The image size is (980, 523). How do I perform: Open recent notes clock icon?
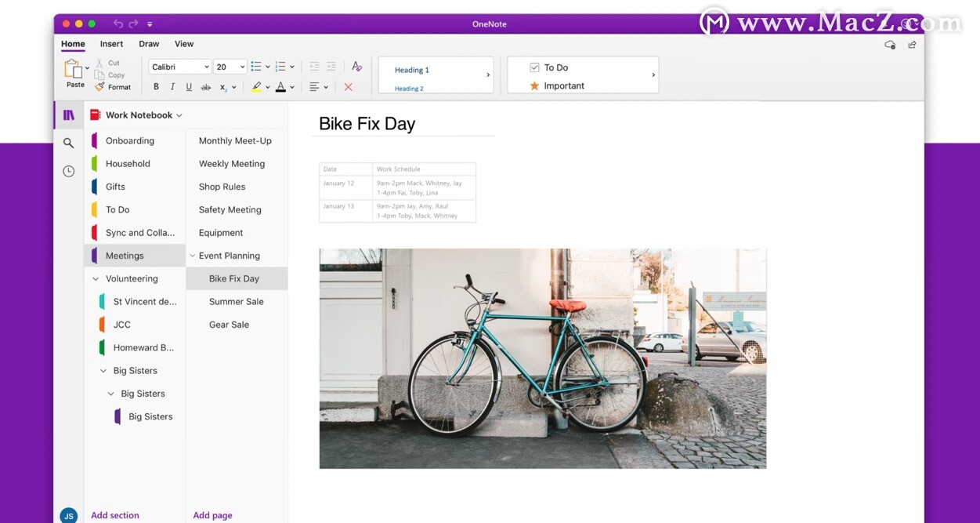click(x=69, y=171)
